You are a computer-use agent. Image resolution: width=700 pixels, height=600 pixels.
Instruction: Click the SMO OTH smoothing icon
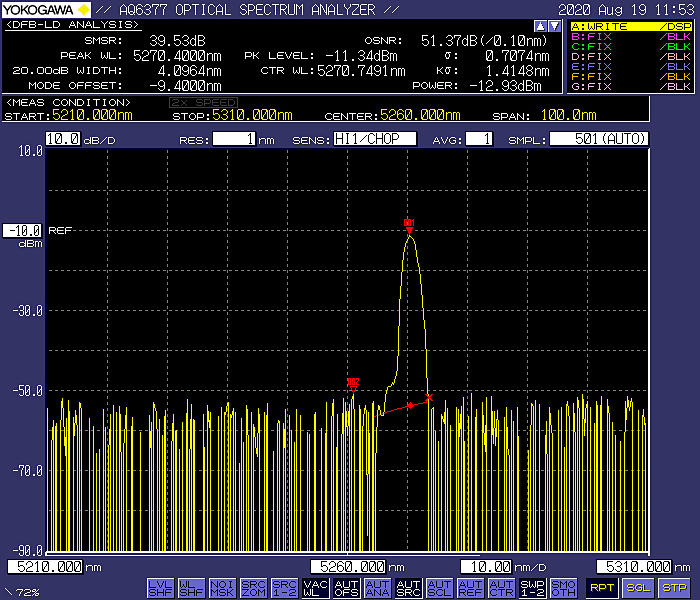tap(563, 588)
